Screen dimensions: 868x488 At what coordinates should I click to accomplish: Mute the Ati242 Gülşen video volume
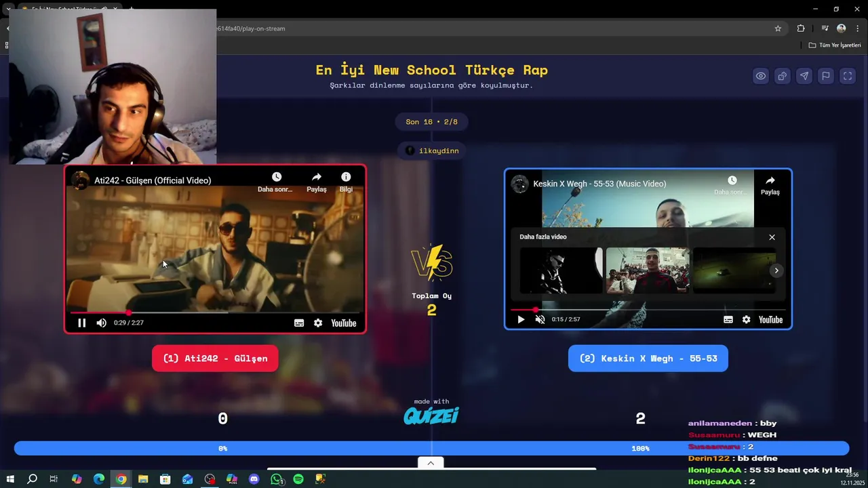tap(101, 323)
